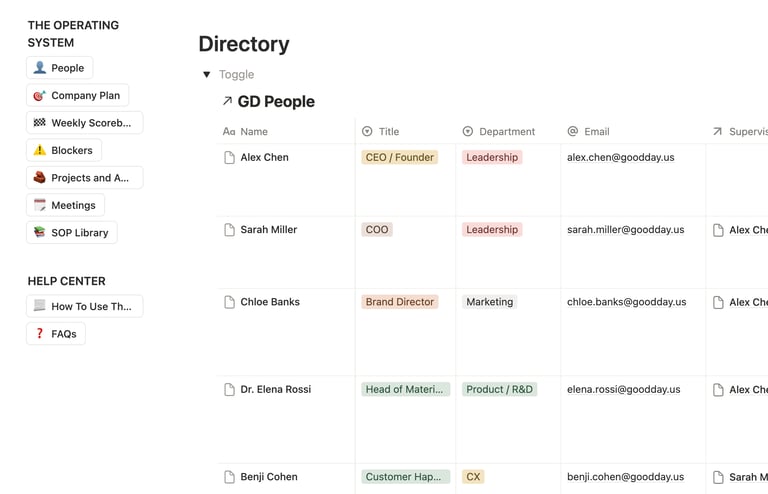768x494 pixels.
Task: Click the page icon beside Alex Chen
Action: [229, 157]
